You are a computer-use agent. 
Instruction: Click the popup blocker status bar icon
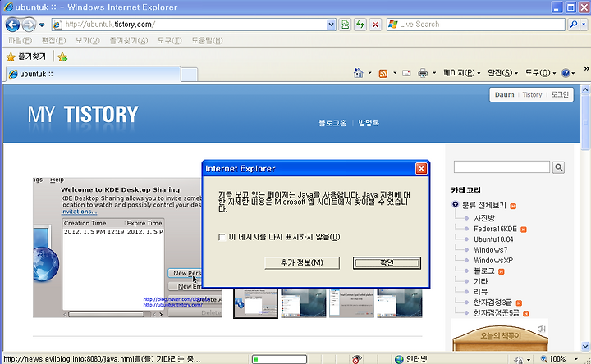point(356,359)
